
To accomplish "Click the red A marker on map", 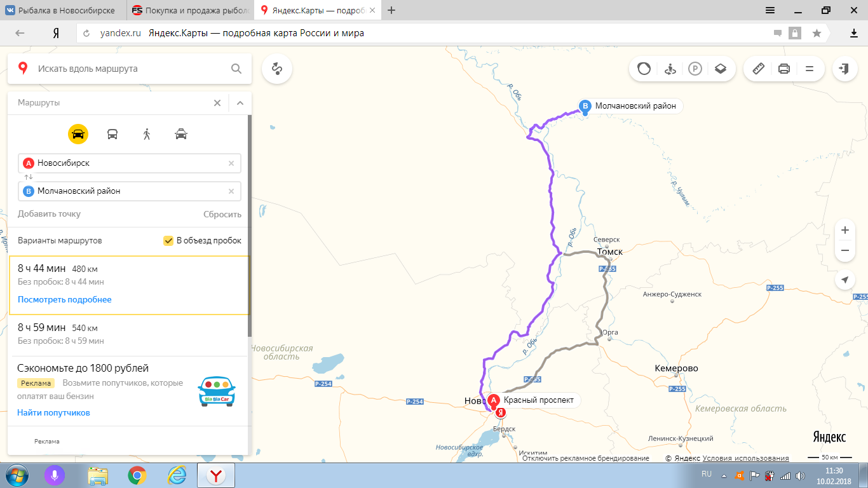I will 494,401.
